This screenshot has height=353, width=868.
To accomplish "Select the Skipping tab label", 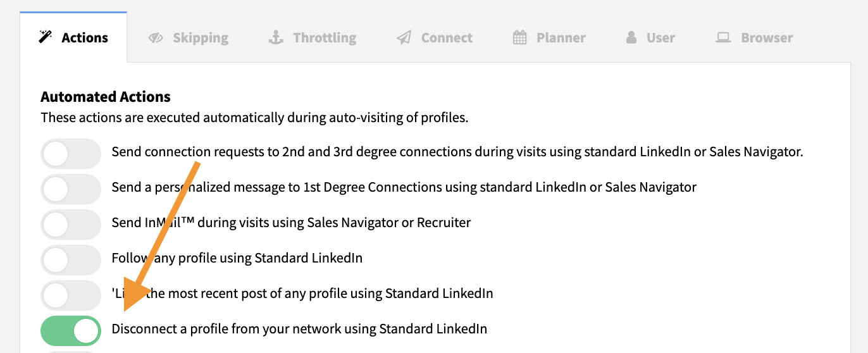I will coord(201,38).
